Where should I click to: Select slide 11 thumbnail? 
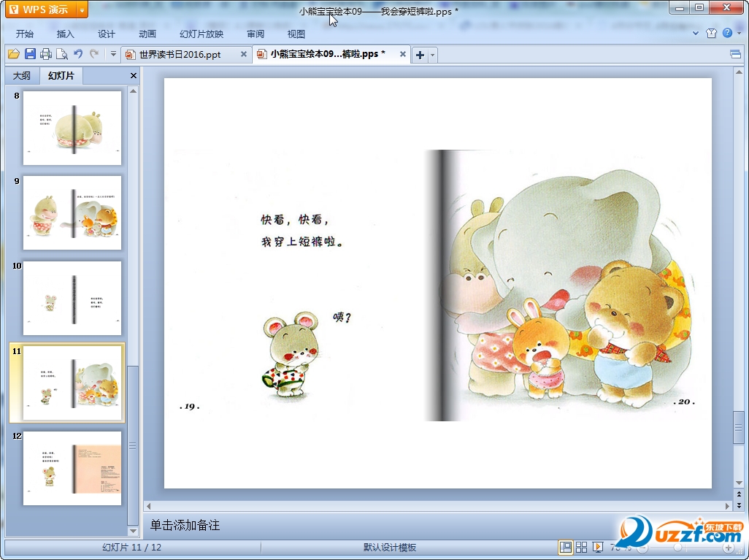click(x=72, y=383)
